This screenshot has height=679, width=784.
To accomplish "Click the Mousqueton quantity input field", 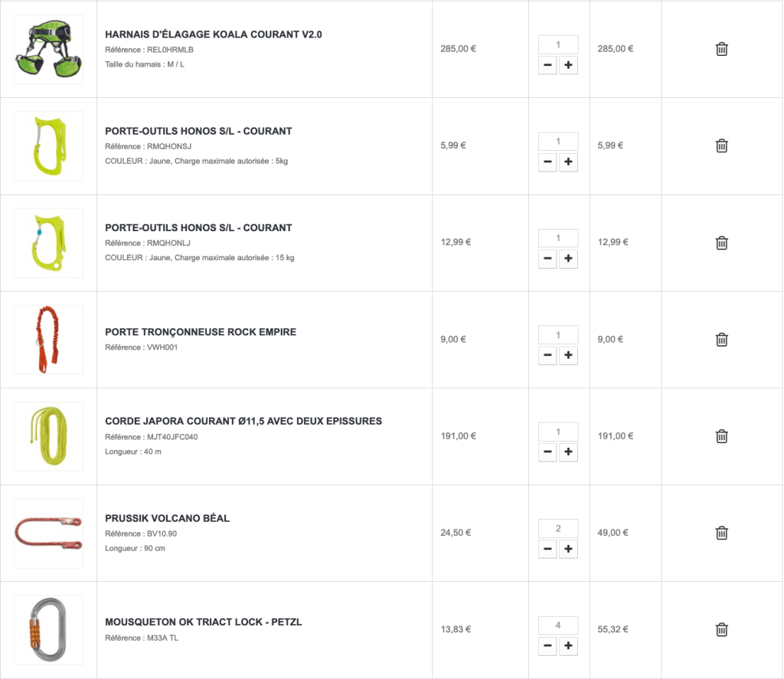I will (558, 625).
